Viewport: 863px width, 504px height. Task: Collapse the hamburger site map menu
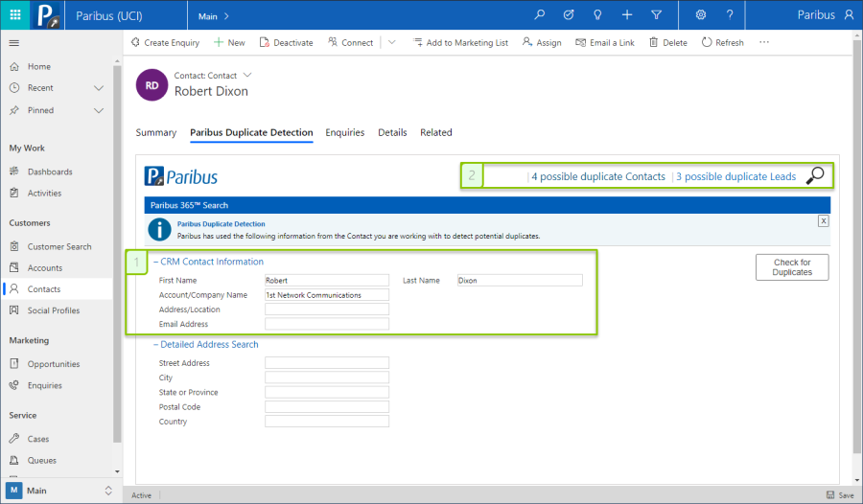[14, 43]
